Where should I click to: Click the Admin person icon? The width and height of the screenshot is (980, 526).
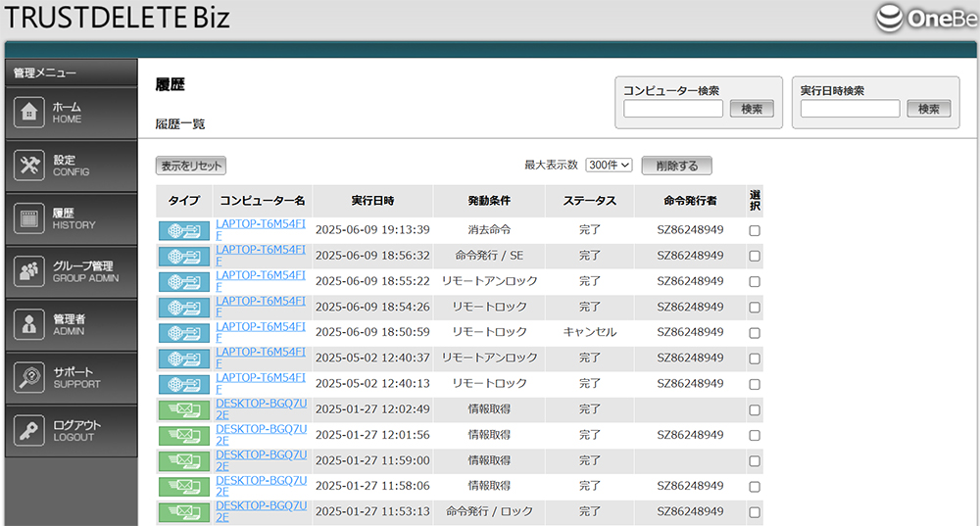coord(29,324)
